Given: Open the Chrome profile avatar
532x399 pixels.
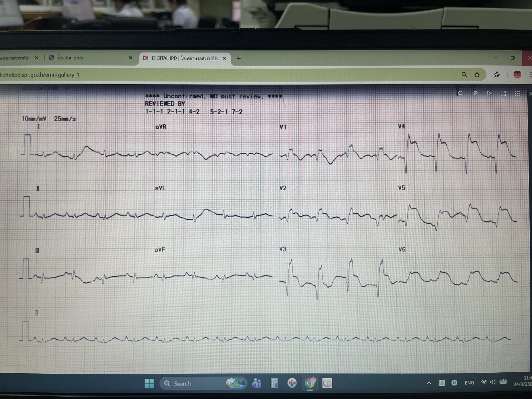Looking at the screenshot, I should coord(517,74).
